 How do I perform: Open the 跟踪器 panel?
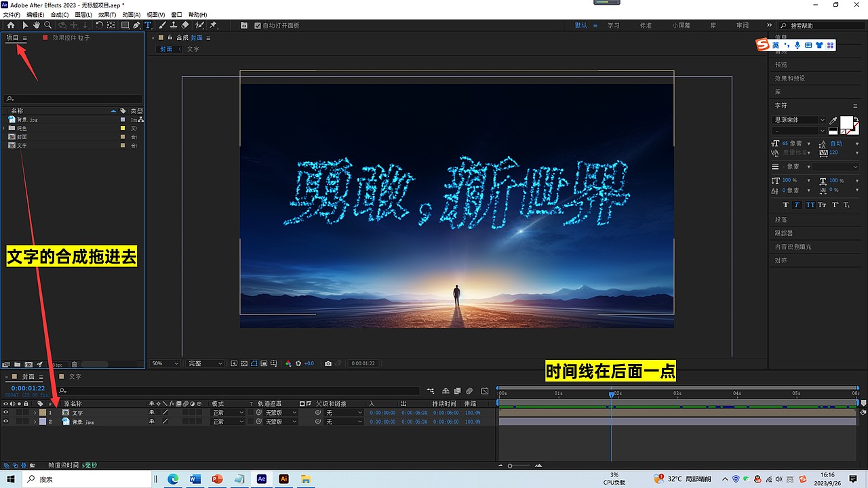[x=785, y=232]
